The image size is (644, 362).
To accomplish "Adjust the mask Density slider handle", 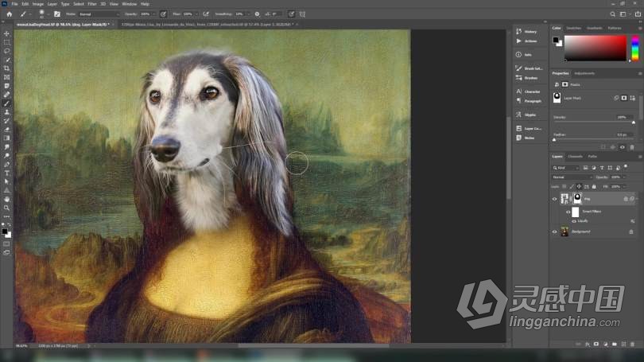I will click(x=634, y=122).
